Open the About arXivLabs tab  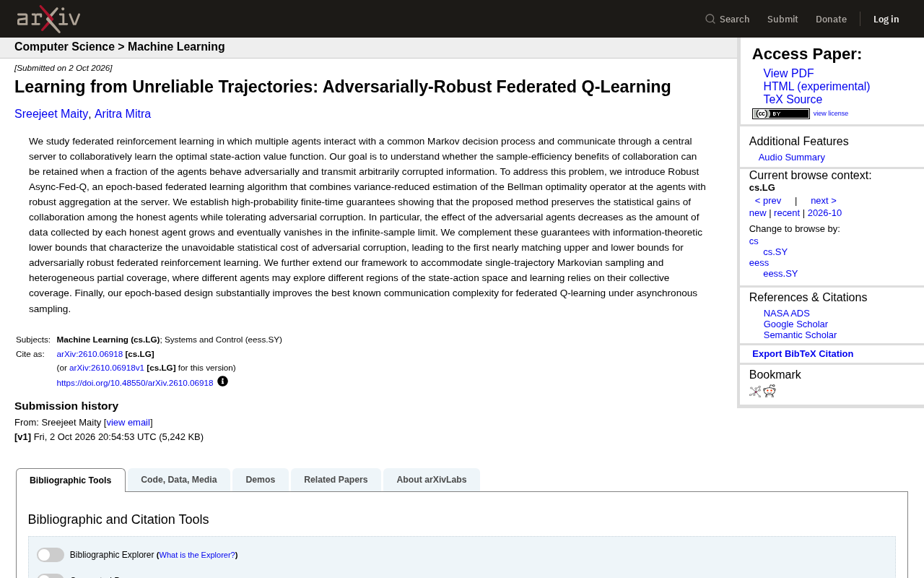pos(432,480)
